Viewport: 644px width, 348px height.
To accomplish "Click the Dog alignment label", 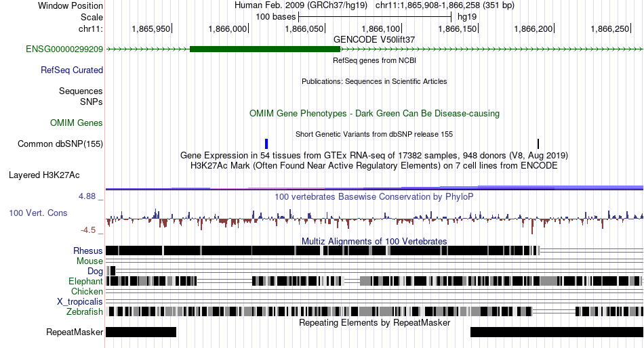I will tap(95, 271).
